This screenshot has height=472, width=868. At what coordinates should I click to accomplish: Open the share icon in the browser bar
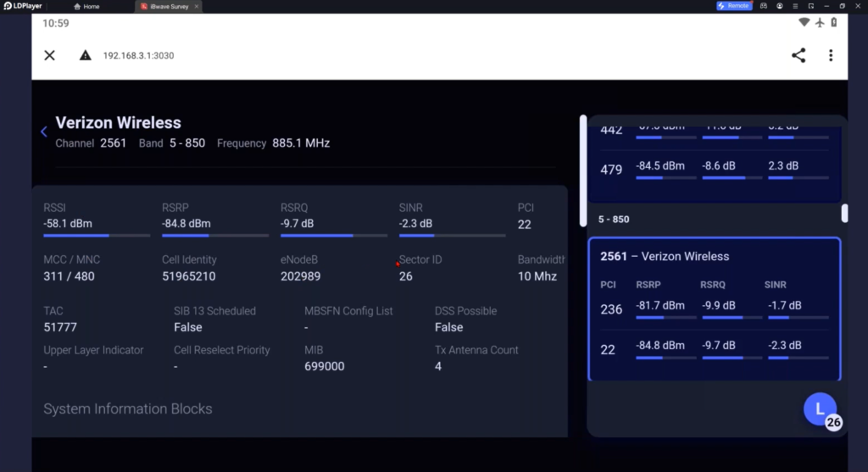pyautogui.click(x=798, y=55)
